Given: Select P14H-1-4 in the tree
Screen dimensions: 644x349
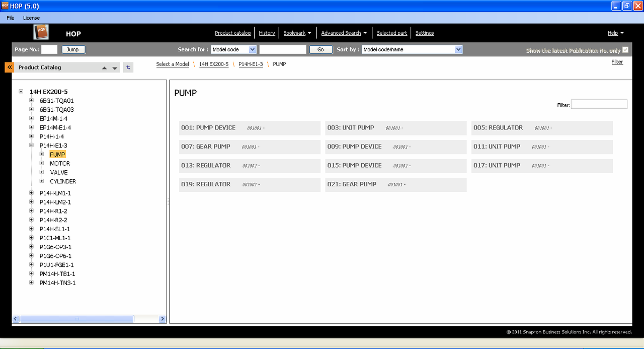Looking at the screenshot, I should click(52, 136).
